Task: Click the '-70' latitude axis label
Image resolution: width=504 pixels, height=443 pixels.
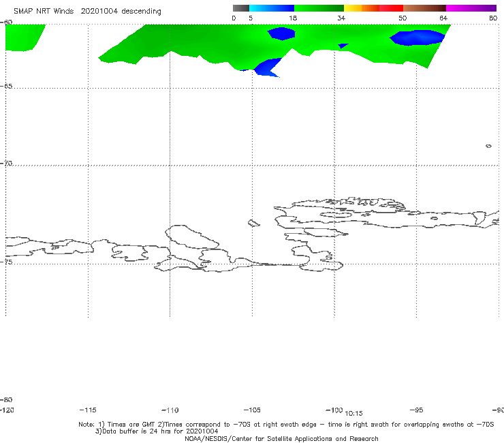Action: 6,164
